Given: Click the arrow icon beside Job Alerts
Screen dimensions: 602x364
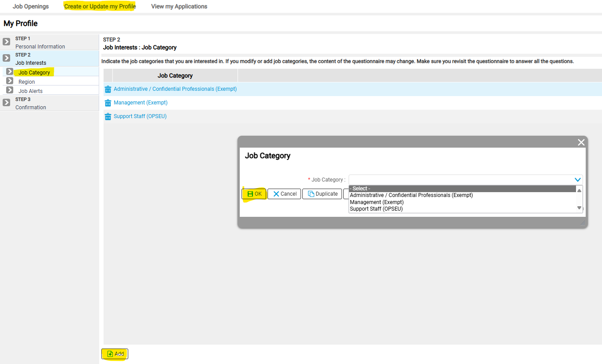Looking at the screenshot, I should 10,90.
